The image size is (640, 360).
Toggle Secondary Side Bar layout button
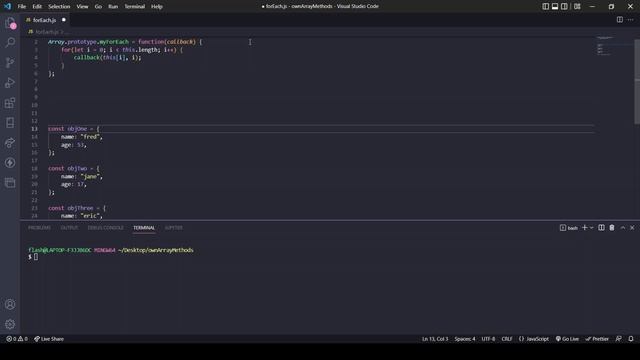(x=564, y=7)
